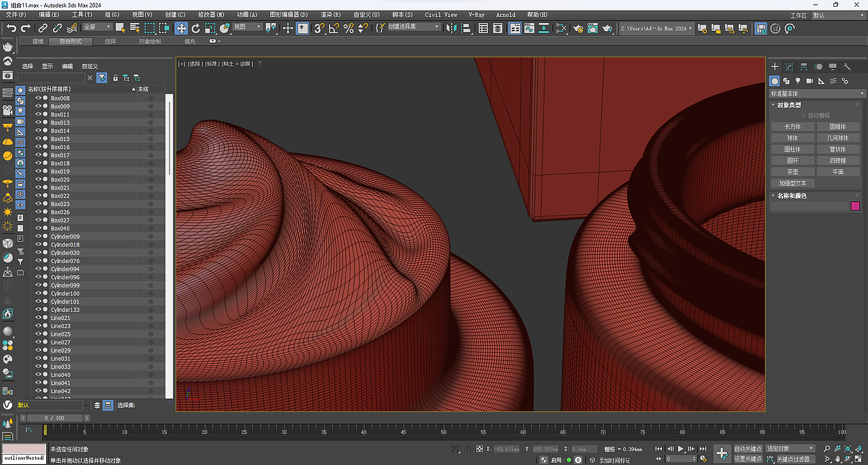The width and height of the screenshot is (868, 465).
Task: Choose the rectangular selection region tool
Action: click(x=149, y=28)
